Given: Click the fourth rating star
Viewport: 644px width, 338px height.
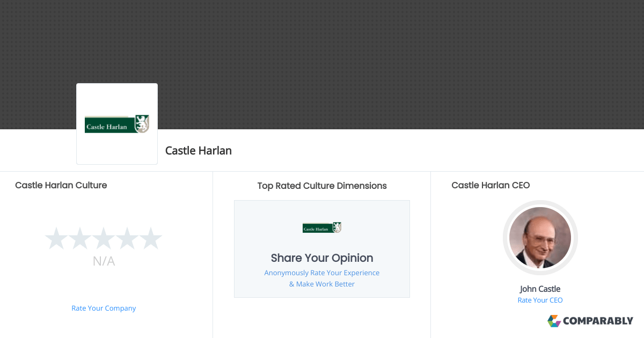Looking at the screenshot, I should click(x=127, y=238).
